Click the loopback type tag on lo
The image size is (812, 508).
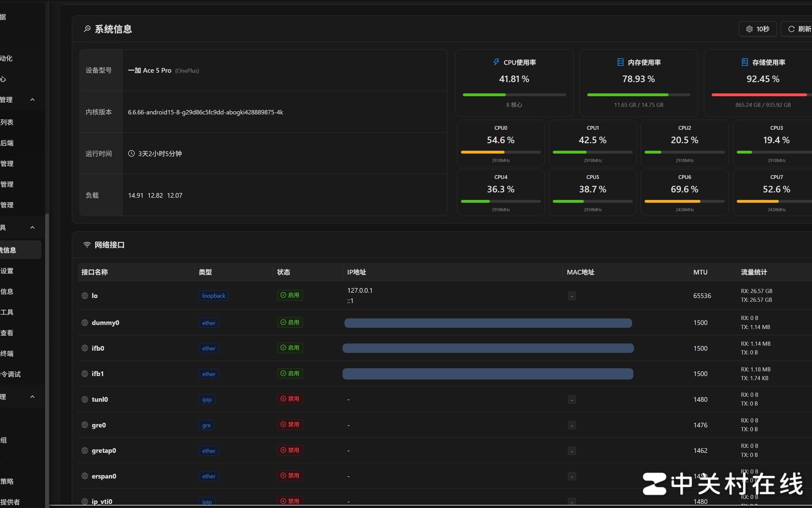(x=213, y=296)
